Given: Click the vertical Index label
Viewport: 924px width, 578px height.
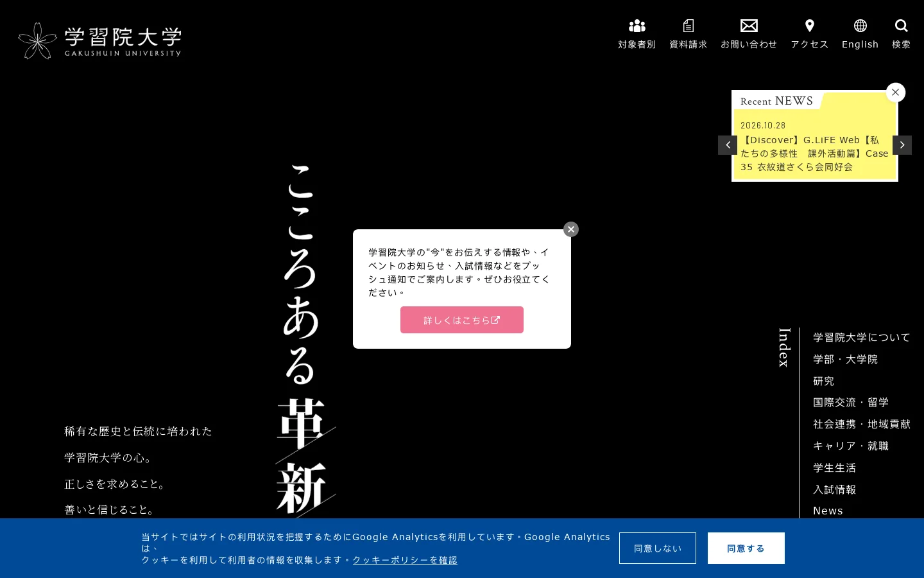Looking at the screenshot, I should click(784, 347).
